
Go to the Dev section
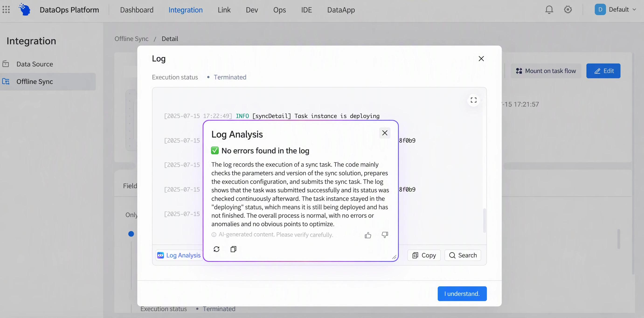click(252, 10)
